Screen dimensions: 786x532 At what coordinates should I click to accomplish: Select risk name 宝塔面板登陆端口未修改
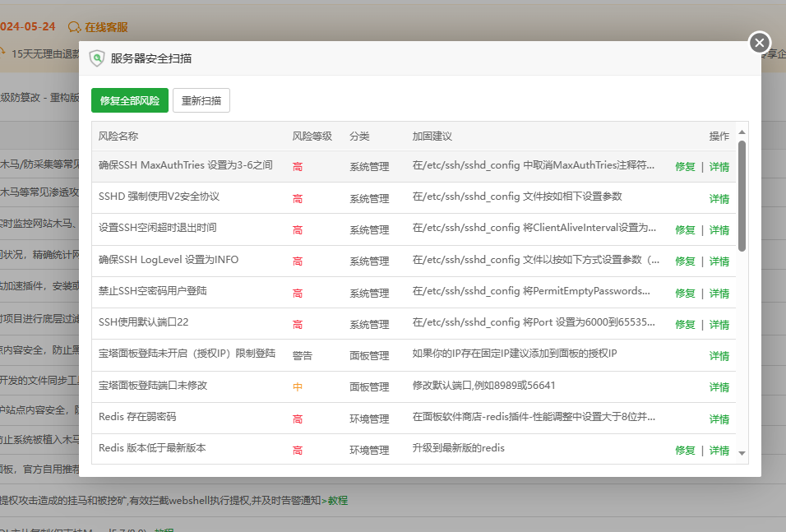[x=153, y=385]
